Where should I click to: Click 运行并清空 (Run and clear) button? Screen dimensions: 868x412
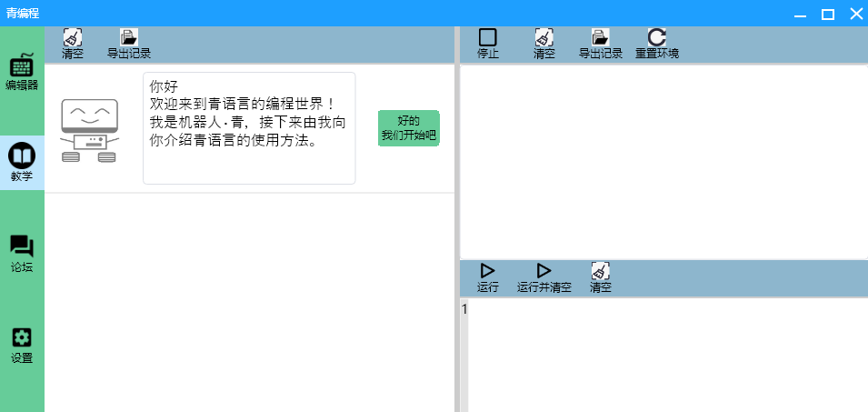click(544, 272)
